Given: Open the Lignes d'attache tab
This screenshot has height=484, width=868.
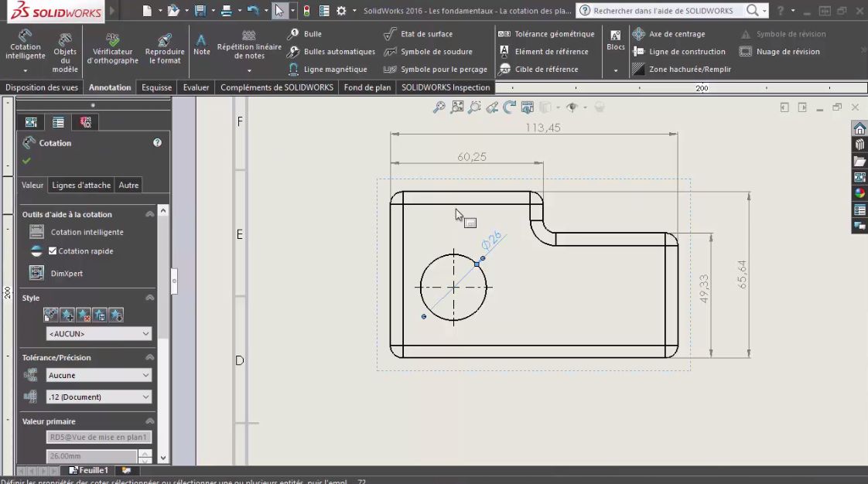Looking at the screenshot, I should click(80, 185).
